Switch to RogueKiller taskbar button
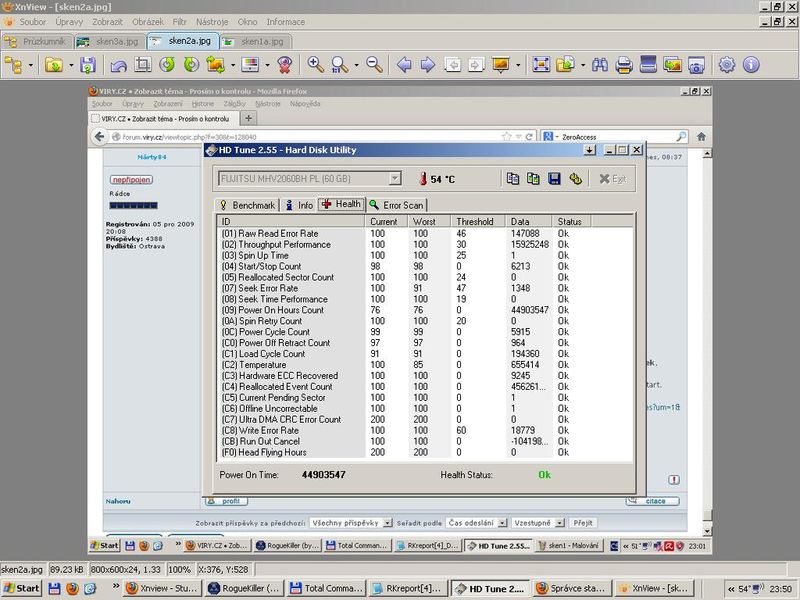 (x=243, y=588)
